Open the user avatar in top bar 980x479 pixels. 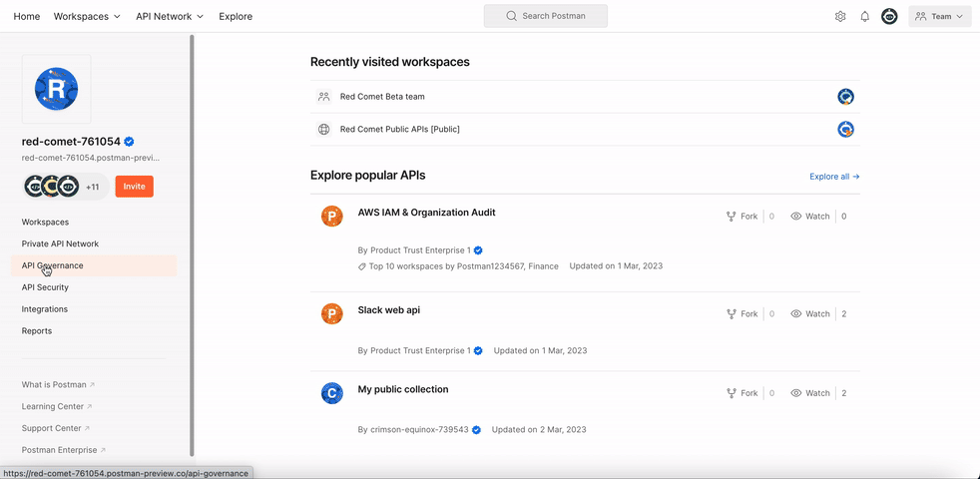(889, 16)
